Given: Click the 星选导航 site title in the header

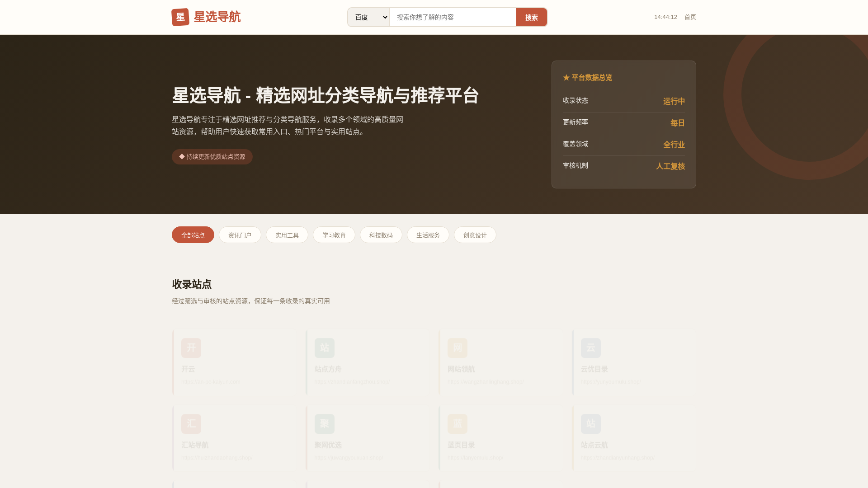Looking at the screenshot, I should pos(217,17).
